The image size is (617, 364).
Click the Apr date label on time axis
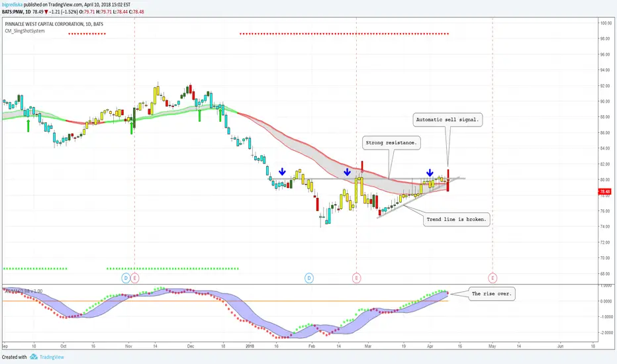tap(430, 346)
